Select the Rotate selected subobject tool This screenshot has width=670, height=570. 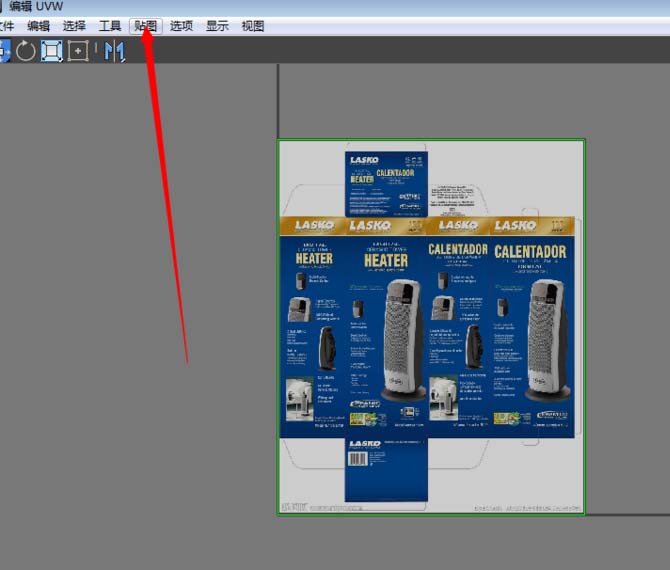point(26,51)
